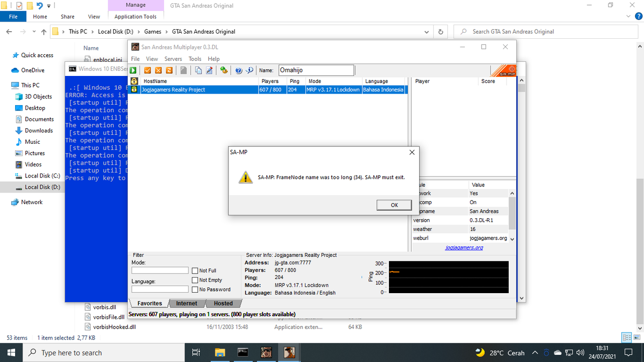Switch to the Hosted tab in SA-MP
Image resolution: width=644 pixels, height=362 pixels.
point(223,303)
